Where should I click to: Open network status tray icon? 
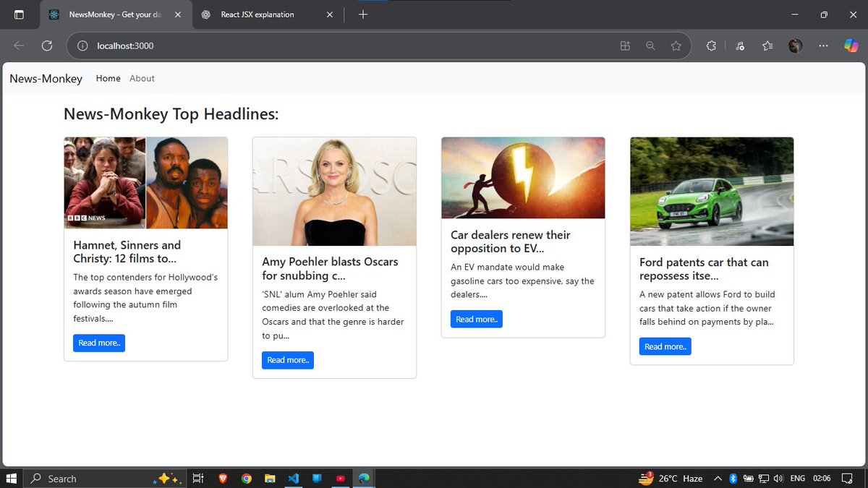[x=763, y=479]
